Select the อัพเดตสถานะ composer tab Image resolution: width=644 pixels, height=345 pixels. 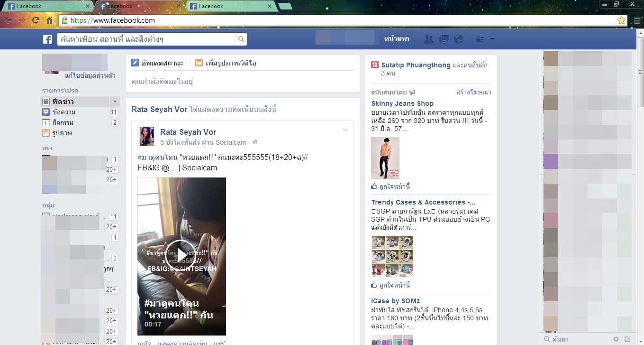(158, 63)
